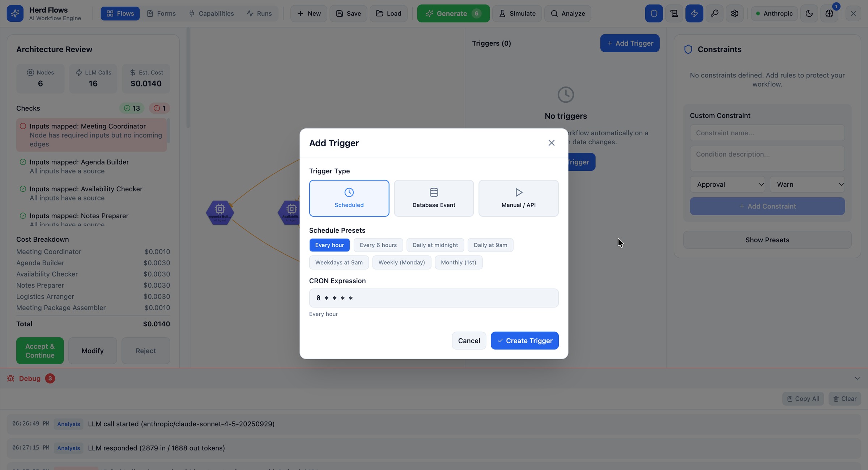Click the Load toolbar button
The width and height of the screenshot is (868, 470).
(x=388, y=13)
